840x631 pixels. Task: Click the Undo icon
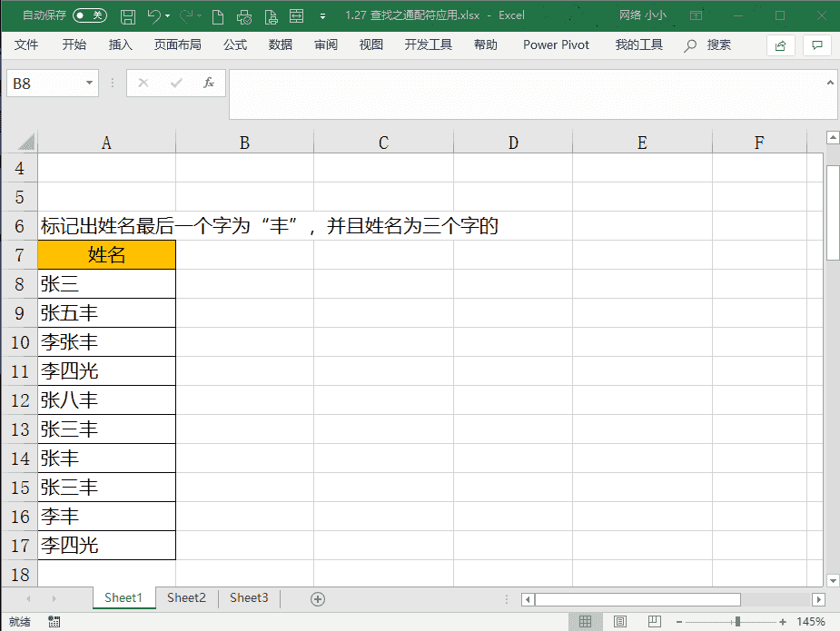coord(153,16)
